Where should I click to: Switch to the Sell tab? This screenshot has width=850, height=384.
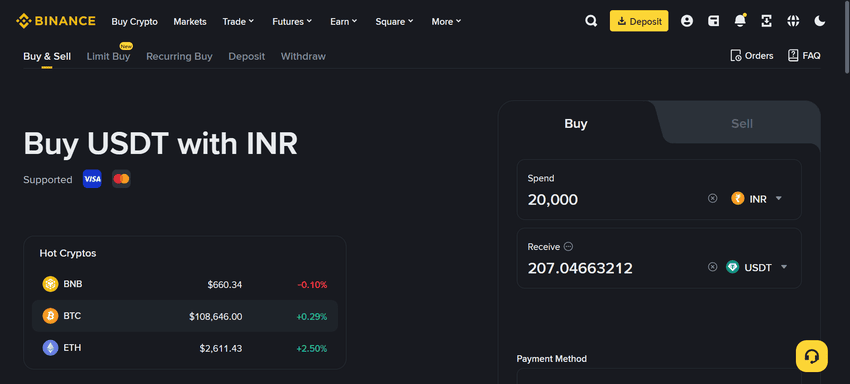742,123
